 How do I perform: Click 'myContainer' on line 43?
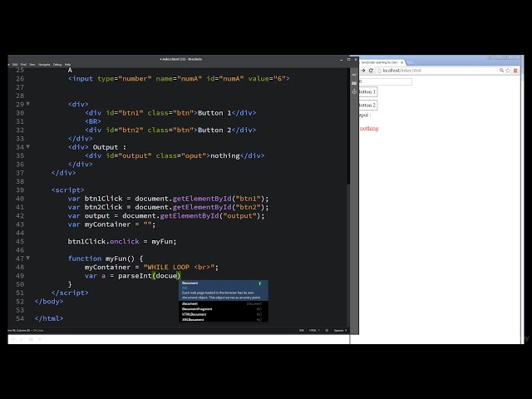[107, 224]
